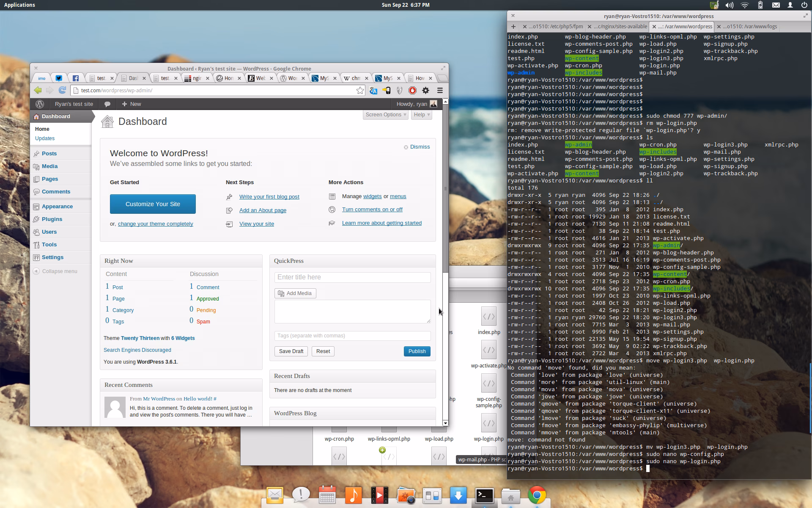Viewport: 812px width, 508px height.
Task: Click the Customize Your Site button
Action: [153, 204]
